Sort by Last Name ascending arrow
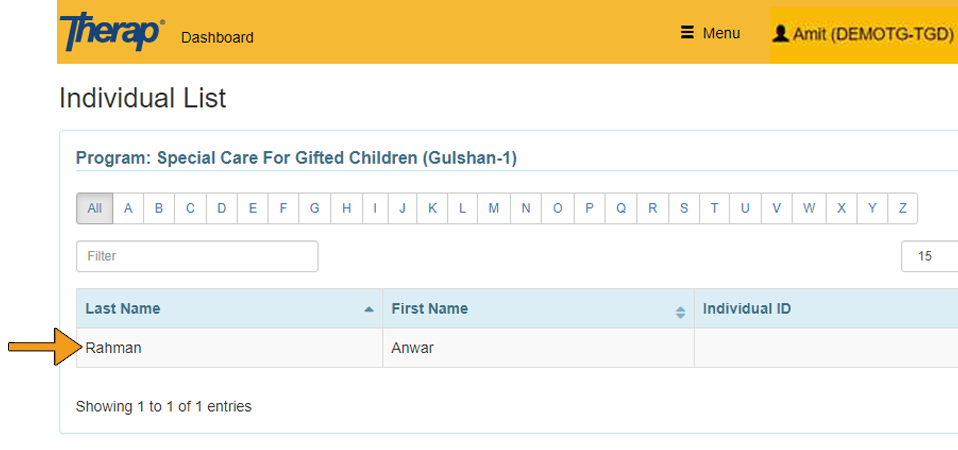 click(369, 309)
